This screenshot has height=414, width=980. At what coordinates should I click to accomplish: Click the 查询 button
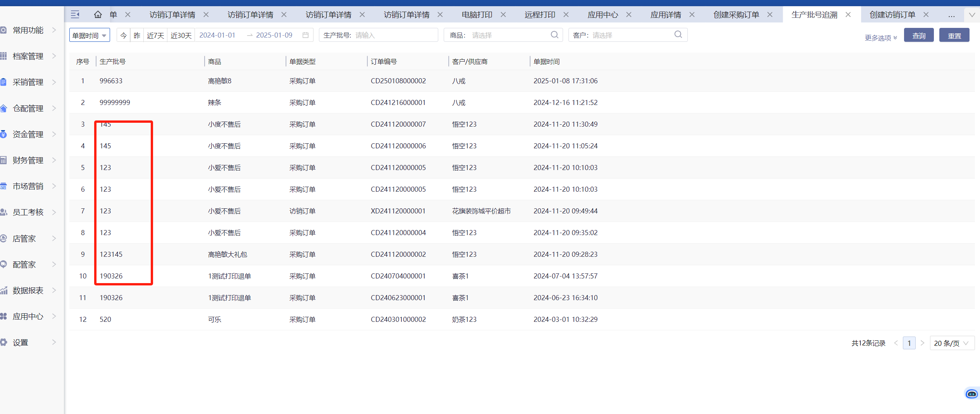(x=919, y=35)
